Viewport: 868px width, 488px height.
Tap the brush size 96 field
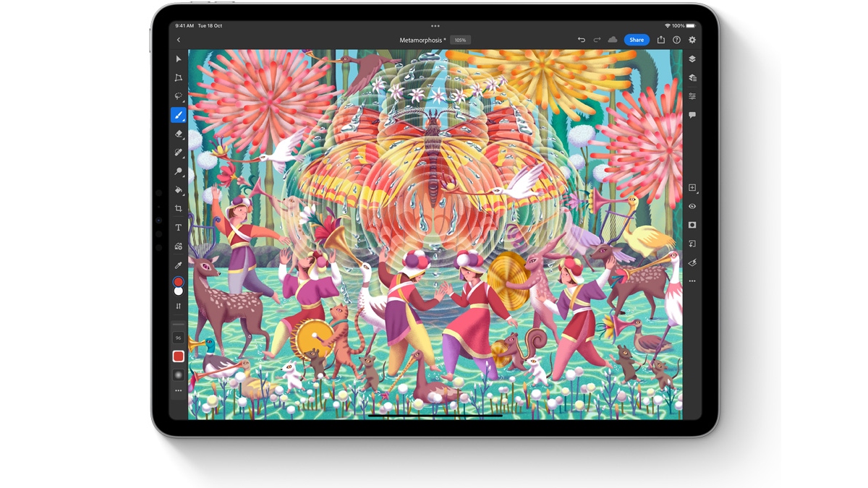[x=178, y=338]
